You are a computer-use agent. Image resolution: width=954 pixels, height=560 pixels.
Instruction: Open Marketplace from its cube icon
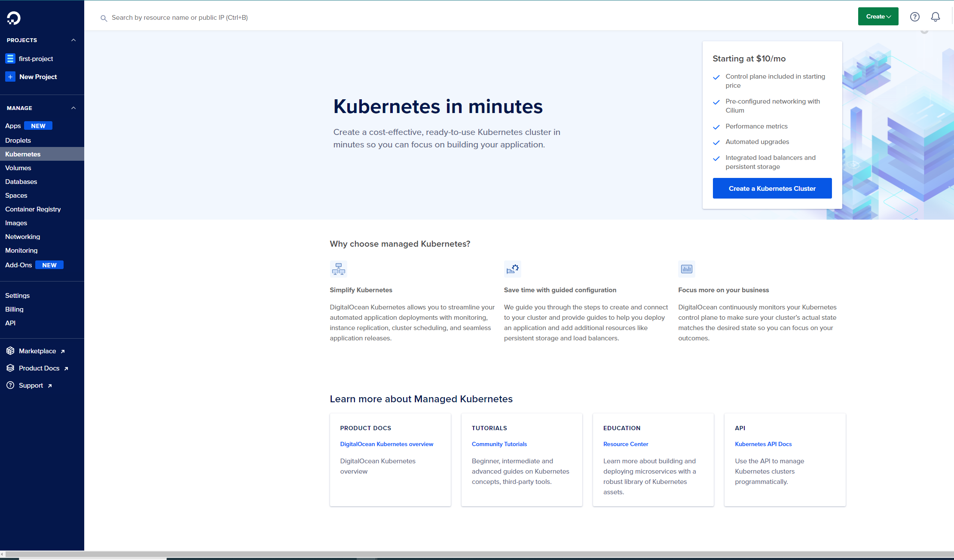pos(10,351)
